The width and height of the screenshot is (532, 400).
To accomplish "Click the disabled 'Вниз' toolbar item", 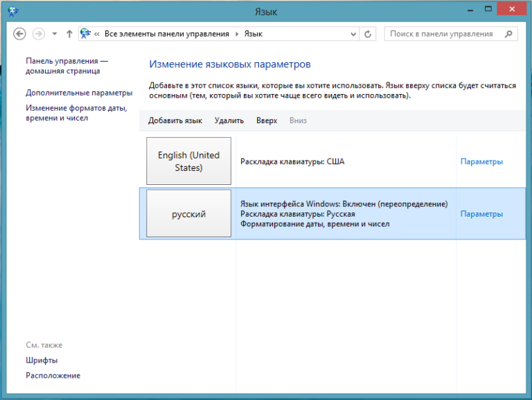I will pos(298,120).
